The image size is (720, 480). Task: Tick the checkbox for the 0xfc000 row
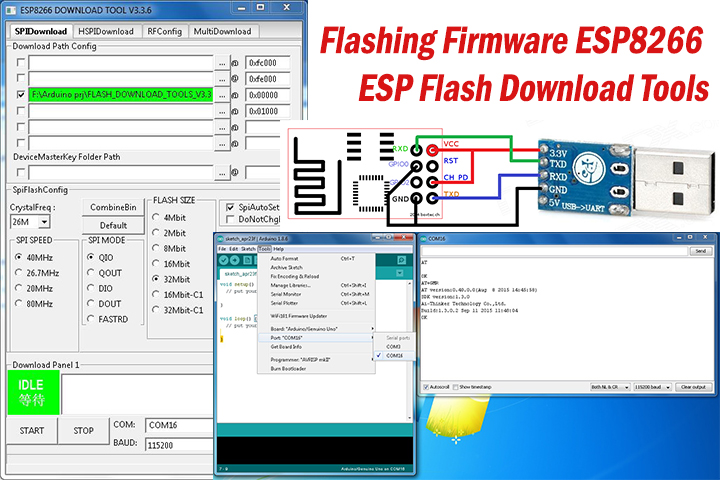tap(20, 62)
